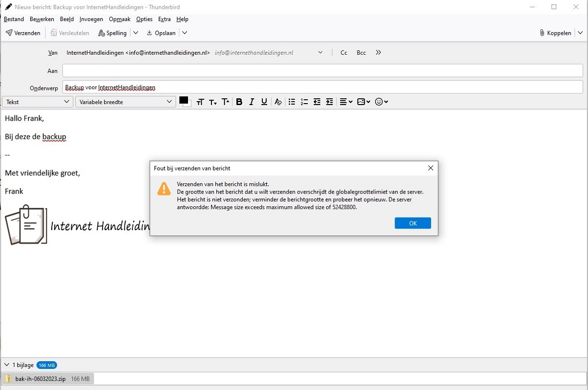Remove all text styling

click(278, 102)
